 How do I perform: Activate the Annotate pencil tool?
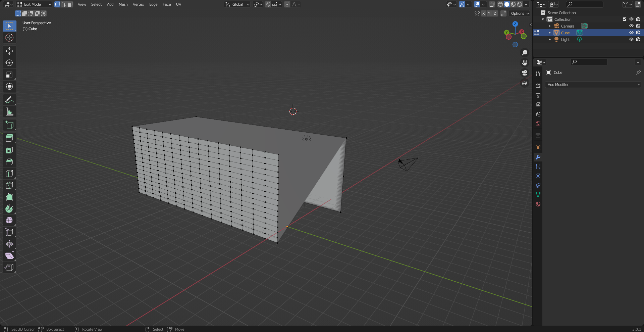[9, 100]
